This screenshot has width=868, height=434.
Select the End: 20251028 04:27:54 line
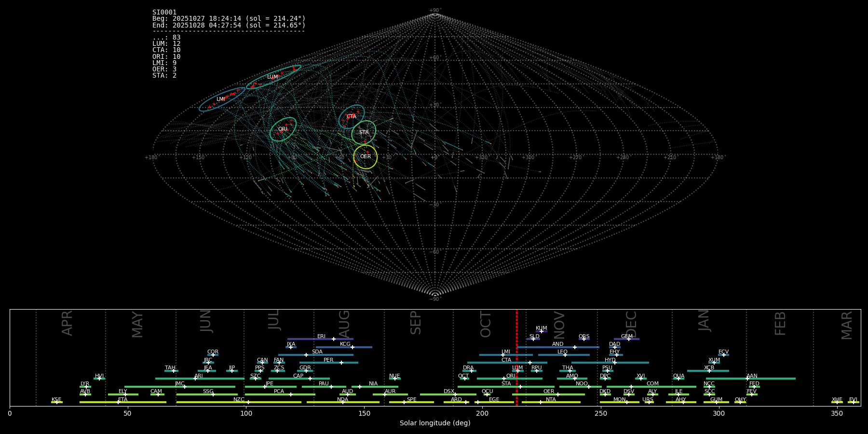[x=229, y=25]
